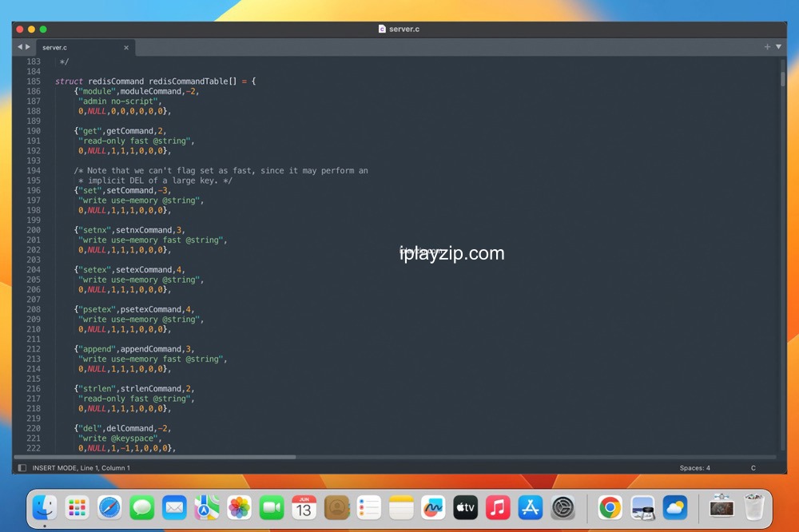Open Launchpad from the dock
The height and width of the screenshot is (532, 799).
[77, 507]
